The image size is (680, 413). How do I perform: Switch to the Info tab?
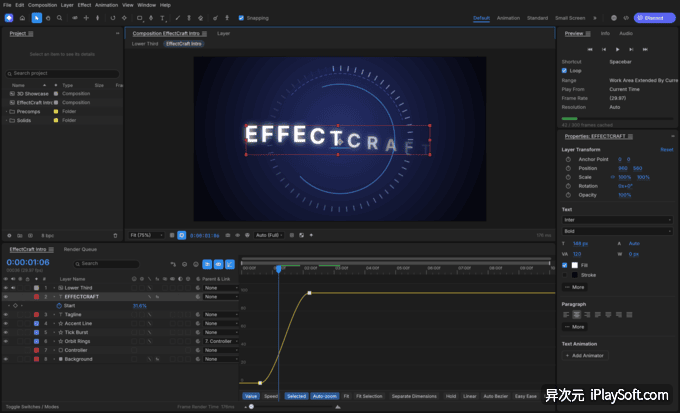(x=605, y=33)
